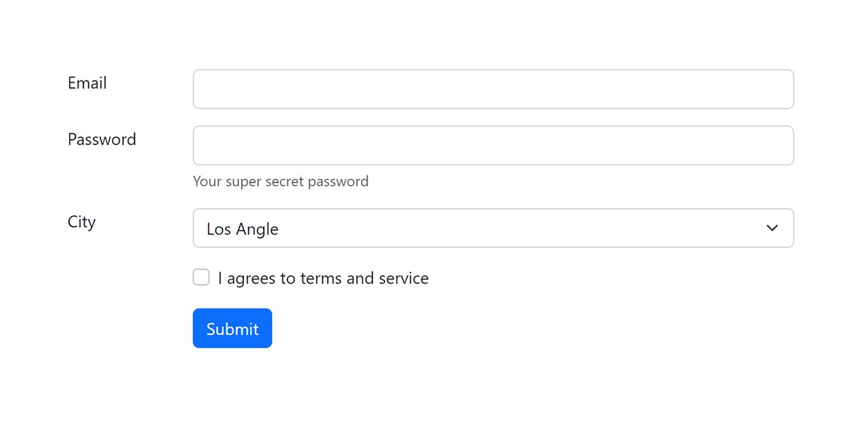868x434 pixels.
Task: Click the Email input field
Action: pyautogui.click(x=493, y=89)
